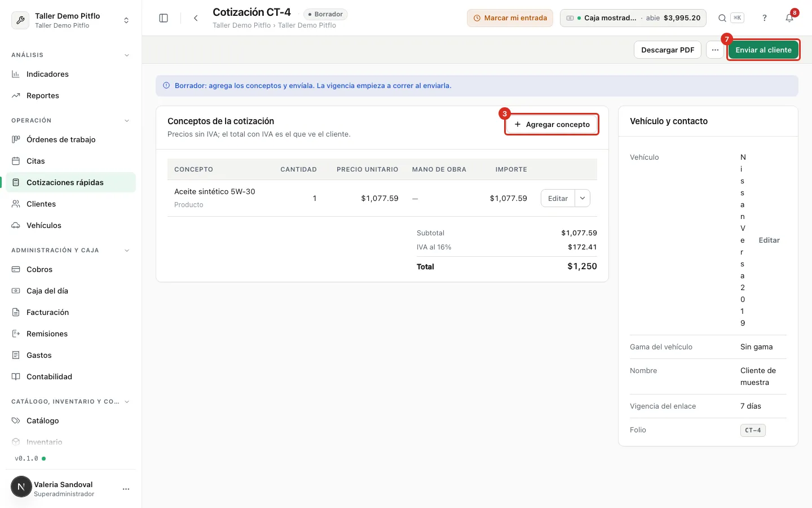Open help question mark icon
The height and width of the screenshot is (508, 812).
click(x=765, y=18)
